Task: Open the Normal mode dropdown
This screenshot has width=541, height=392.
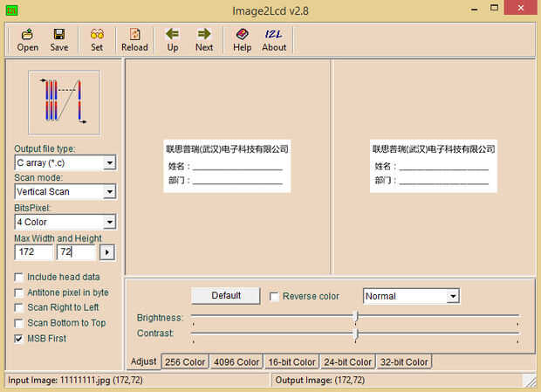Action: 453,296
